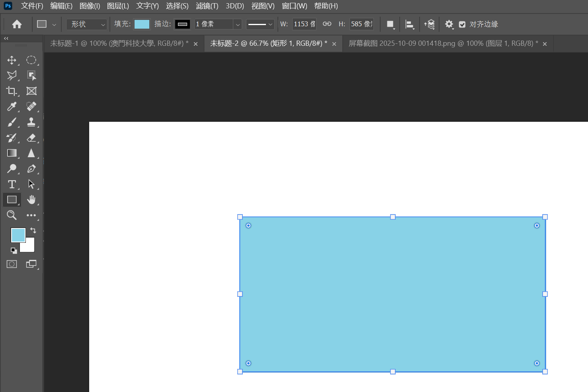588x392 pixels.
Task: Close the 未标题-2 document tab
Action: point(334,44)
